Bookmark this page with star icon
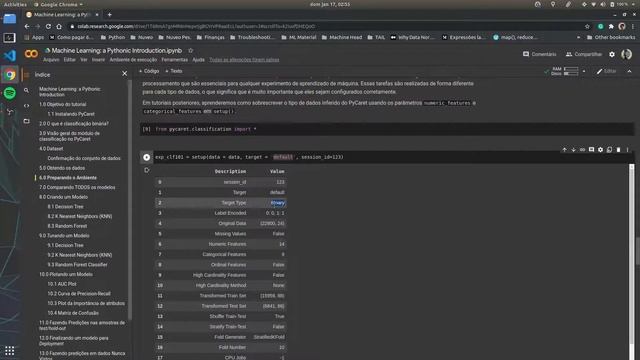The width and height of the screenshot is (640, 360). pos(587,27)
